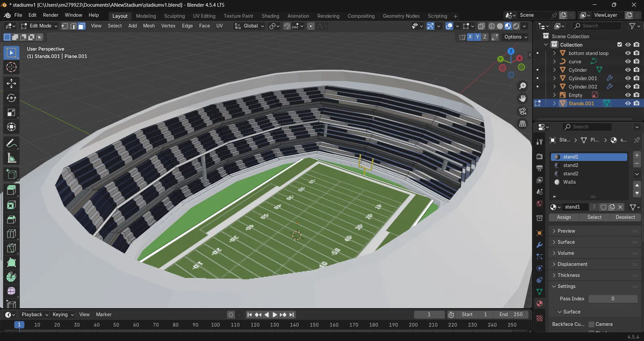The width and height of the screenshot is (644, 341).
Task: Open the Edit Mode dropdown
Action: (x=39, y=26)
